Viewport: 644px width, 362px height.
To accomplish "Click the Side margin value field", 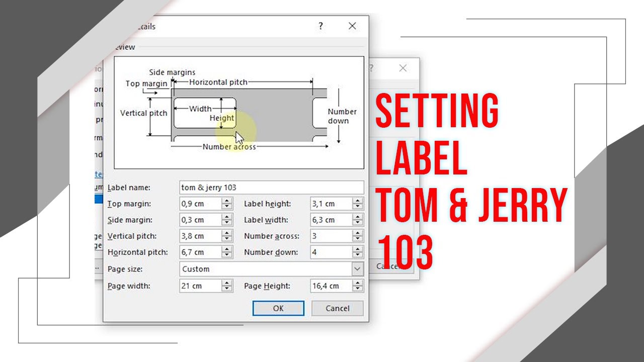I will 200,220.
